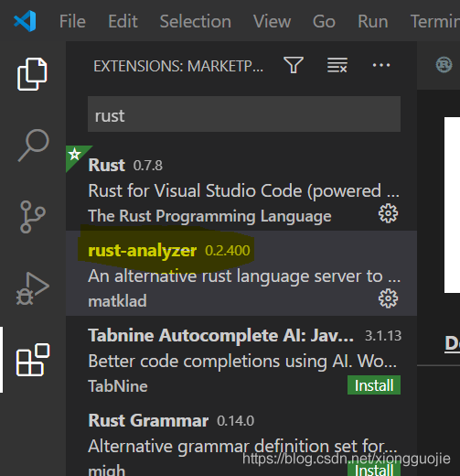Clear extensions search results icon
Screen dimensions: 460x476
337,65
